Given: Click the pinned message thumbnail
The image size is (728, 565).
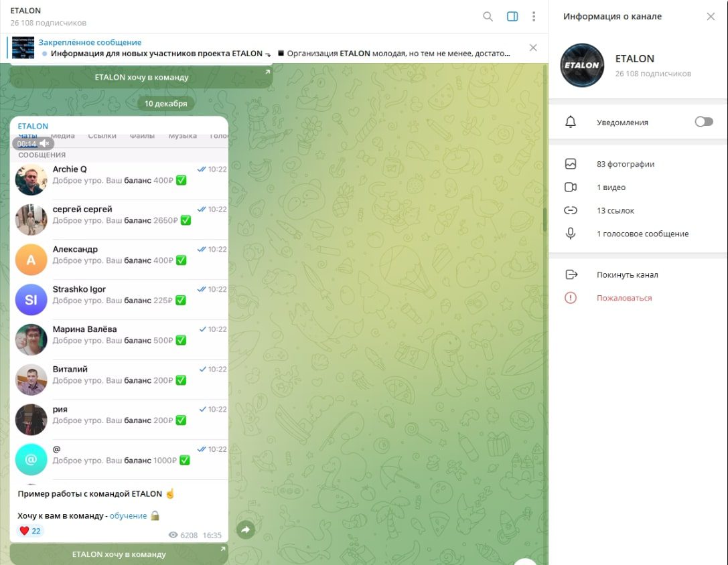Looking at the screenshot, I should tap(23, 48).
